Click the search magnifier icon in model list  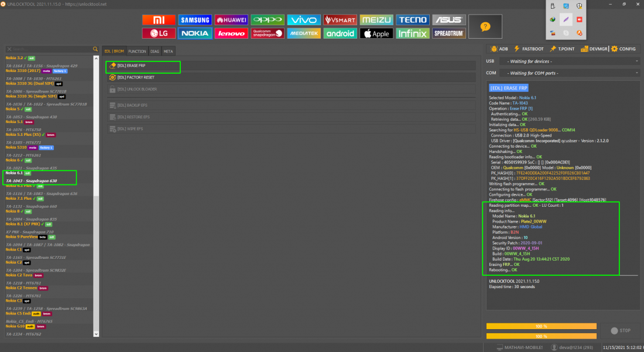pos(95,49)
